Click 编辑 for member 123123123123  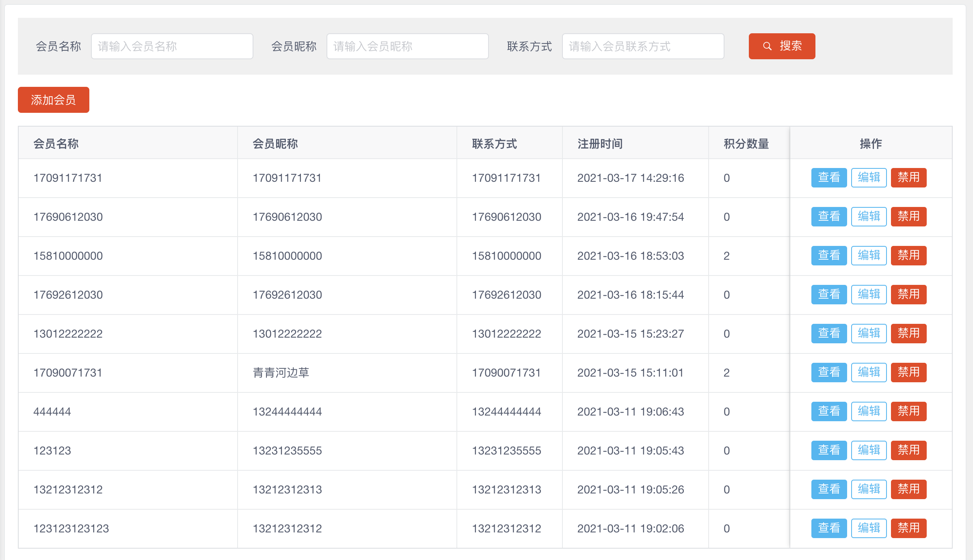pyautogui.click(x=869, y=528)
